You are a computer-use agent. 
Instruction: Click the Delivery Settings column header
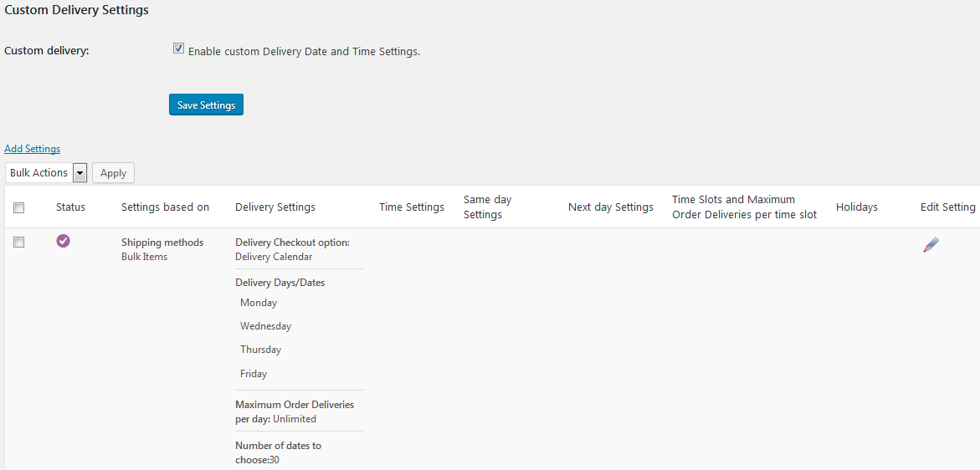tap(275, 207)
